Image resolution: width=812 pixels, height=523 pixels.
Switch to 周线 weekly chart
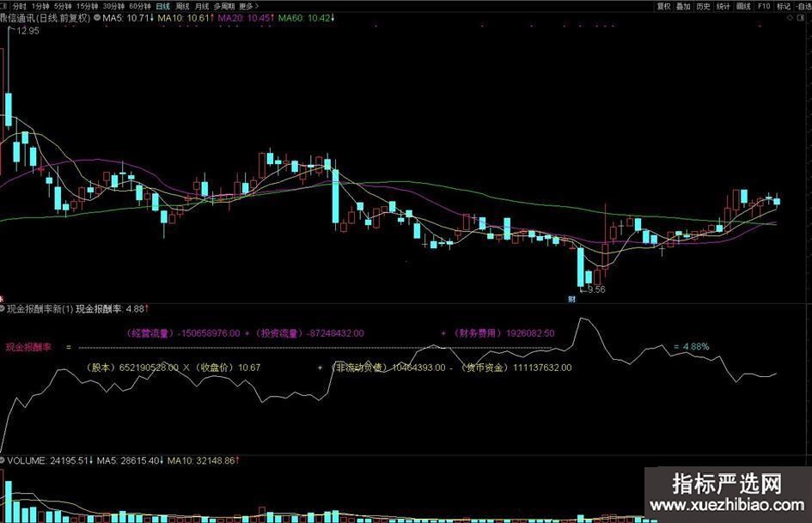[182, 6]
